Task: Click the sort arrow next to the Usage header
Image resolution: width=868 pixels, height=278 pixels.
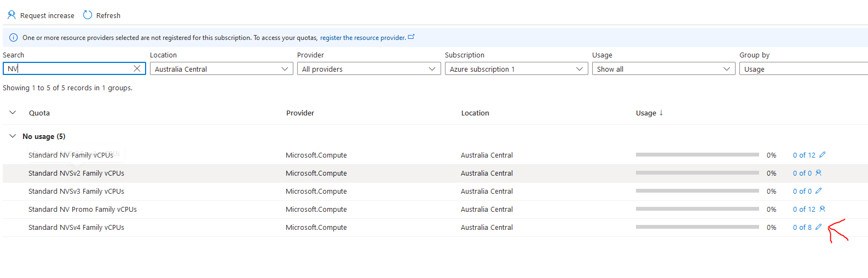Action: coord(661,113)
